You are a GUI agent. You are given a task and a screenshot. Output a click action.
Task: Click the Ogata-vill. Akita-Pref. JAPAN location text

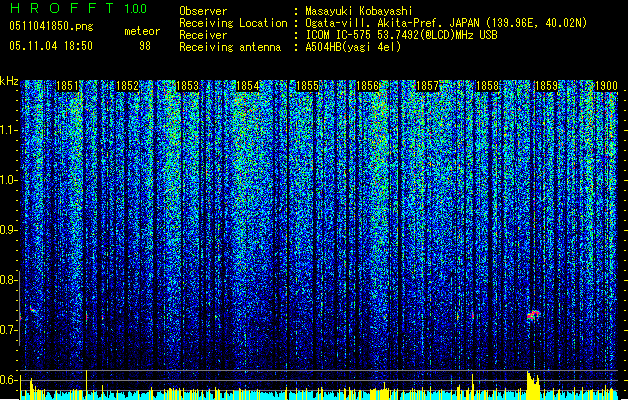click(446, 23)
